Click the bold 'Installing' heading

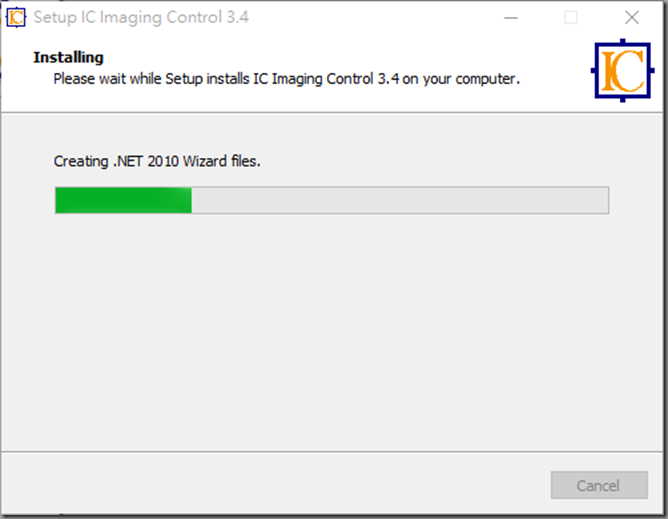[68, 57]
